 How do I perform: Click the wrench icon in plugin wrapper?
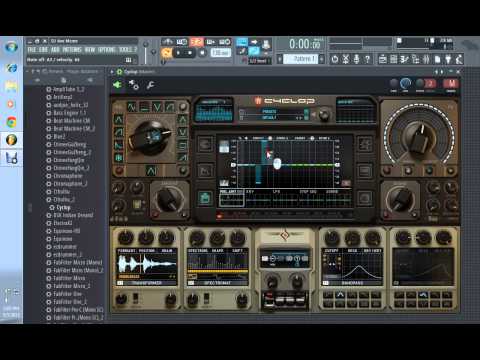(x=150, y=85)
